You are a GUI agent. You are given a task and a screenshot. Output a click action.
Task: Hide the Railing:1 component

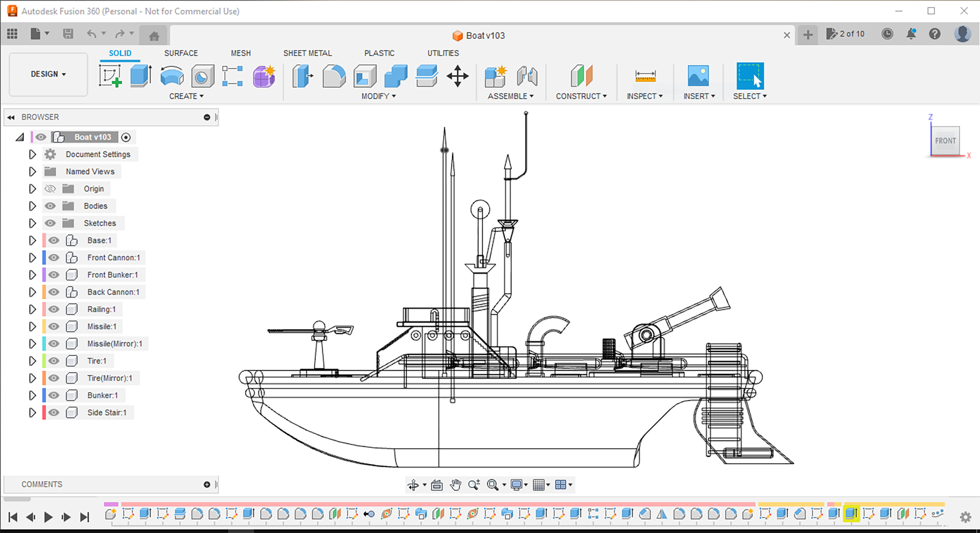54,309
